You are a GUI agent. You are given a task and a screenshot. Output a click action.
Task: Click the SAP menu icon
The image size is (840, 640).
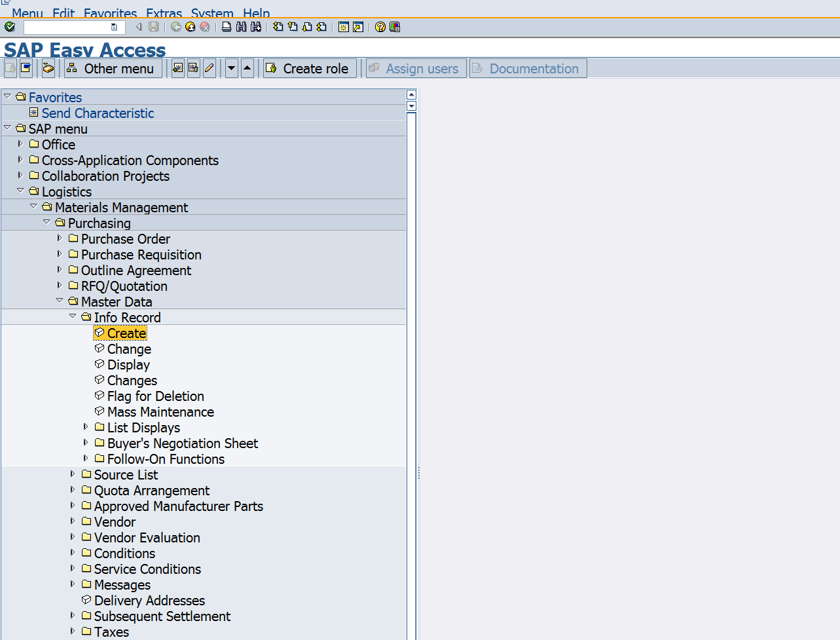26,68
